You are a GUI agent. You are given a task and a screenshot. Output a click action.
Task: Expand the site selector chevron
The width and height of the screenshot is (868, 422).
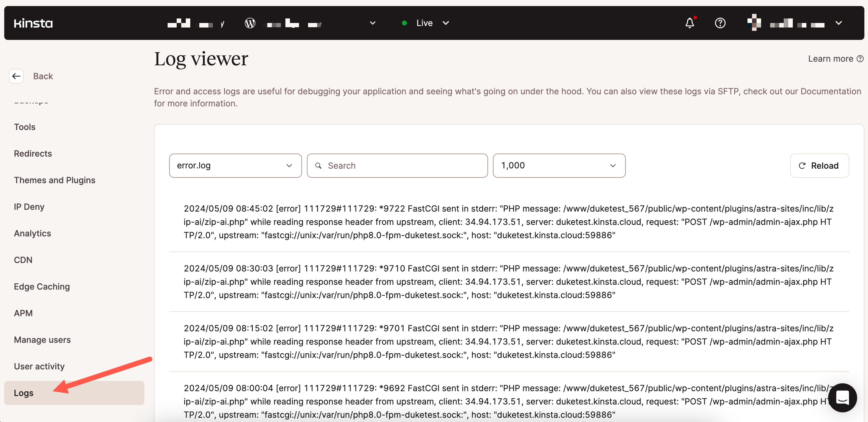tap(372, 23)
